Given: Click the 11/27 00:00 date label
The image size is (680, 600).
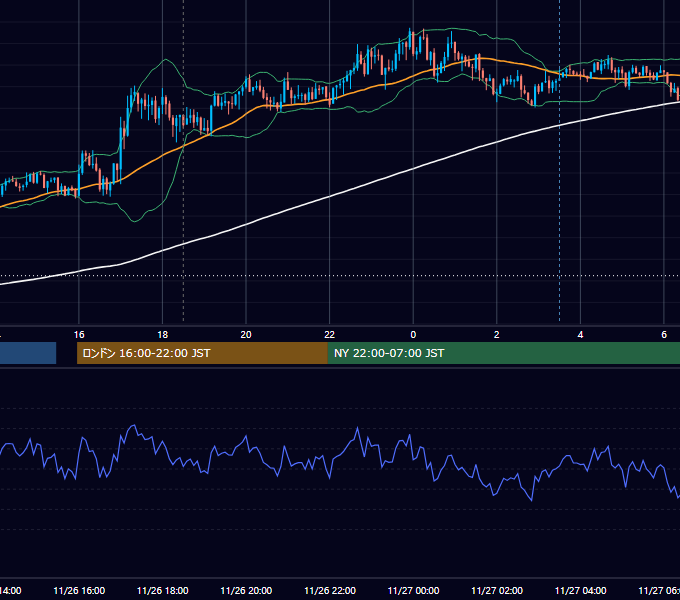Looking at the screenshot, I should tap(413, 591).
